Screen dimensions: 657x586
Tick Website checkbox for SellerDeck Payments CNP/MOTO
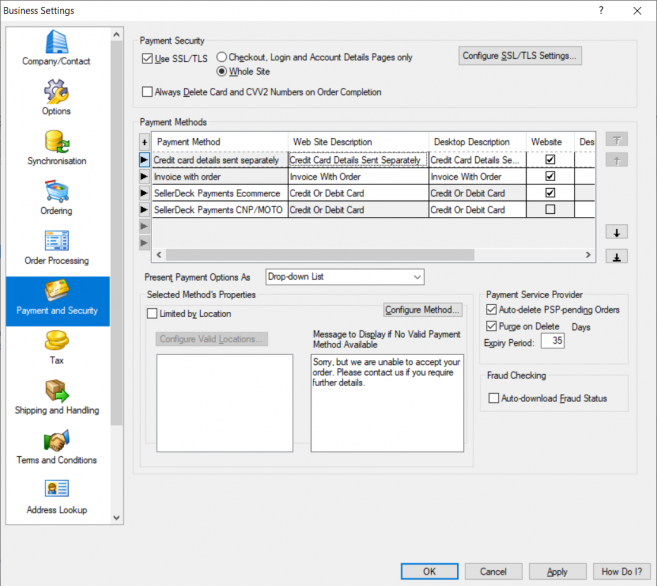click(549, 210)
